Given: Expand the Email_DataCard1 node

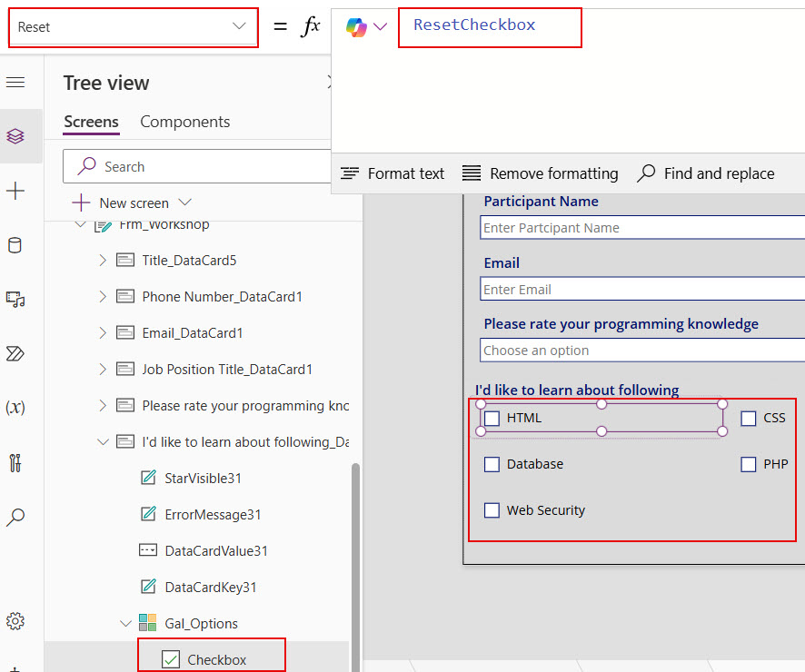Looking at the screenshot, I should [103, 332].
